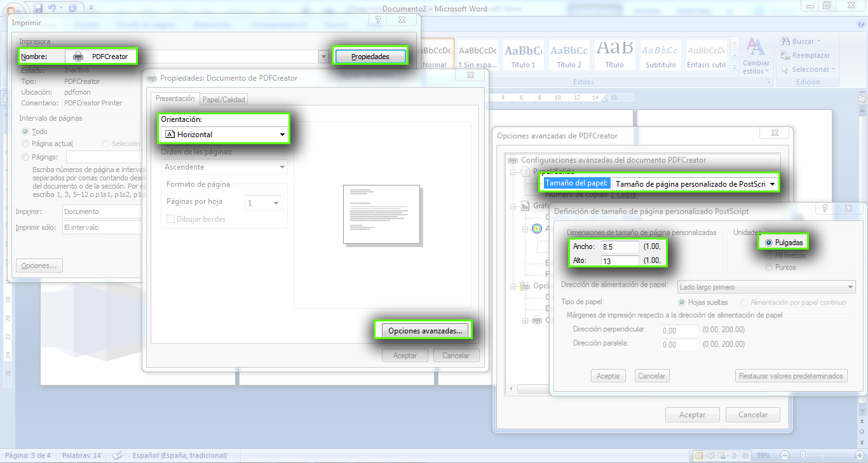Open the Tamaño del papel dropdown

tap(696, 184)
